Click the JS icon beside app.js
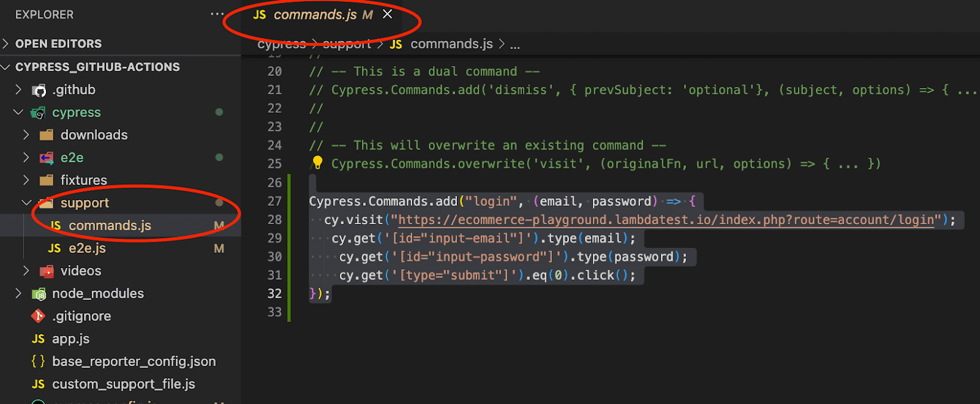This screenshot has width=980, height=404. [x=39, y=339]
